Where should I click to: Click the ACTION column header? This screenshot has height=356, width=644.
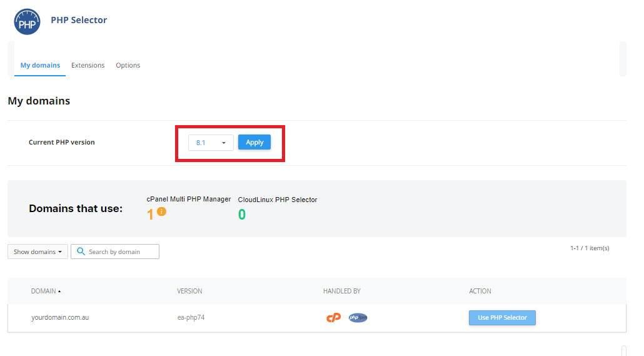point(480,291)
